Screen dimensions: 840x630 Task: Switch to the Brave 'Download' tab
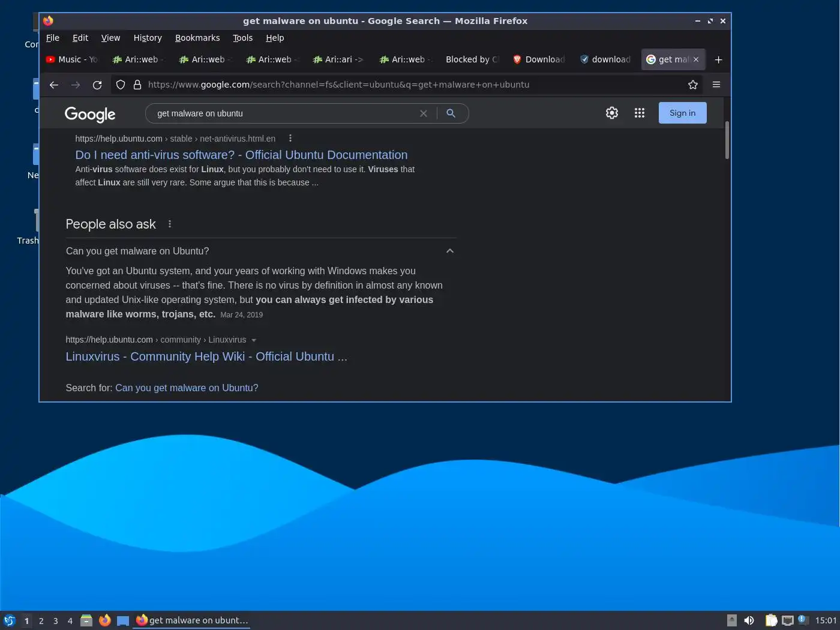coord(539,59)
